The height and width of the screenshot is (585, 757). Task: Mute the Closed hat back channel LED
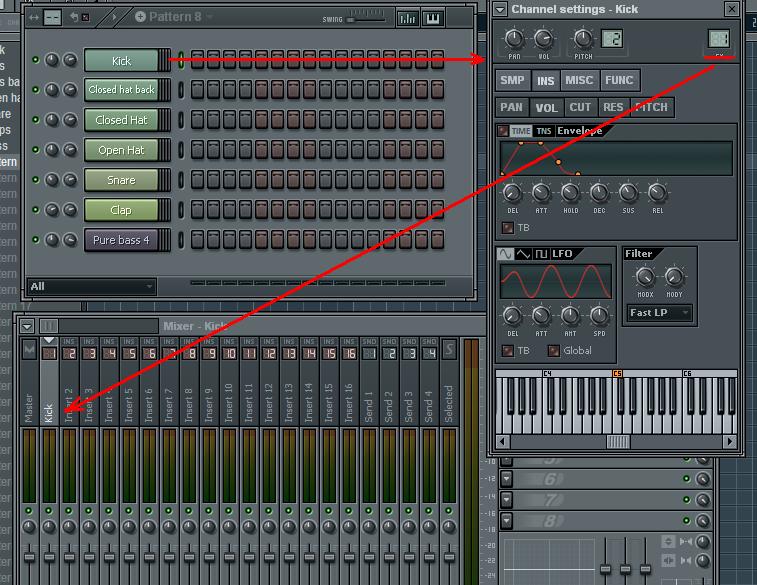[x=35, y=90]
